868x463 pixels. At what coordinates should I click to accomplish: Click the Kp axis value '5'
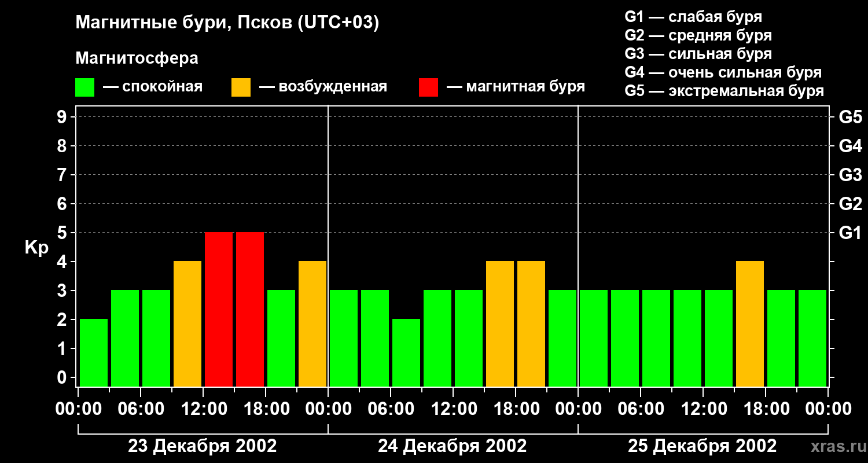[x=63, y=233]
